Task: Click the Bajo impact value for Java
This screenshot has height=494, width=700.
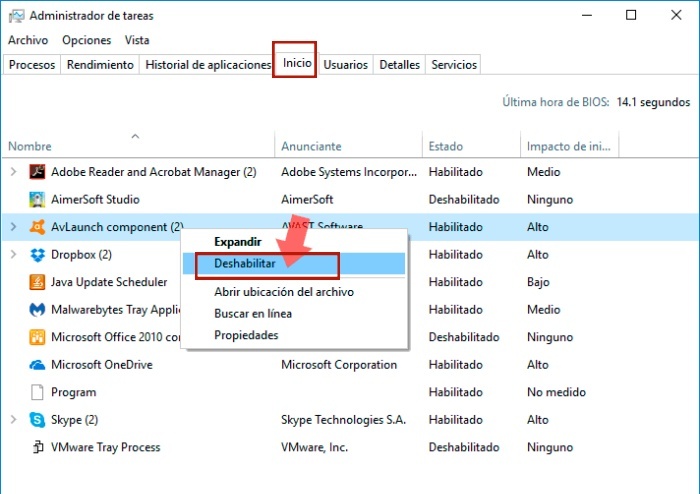Action: [x=538, y=282]
